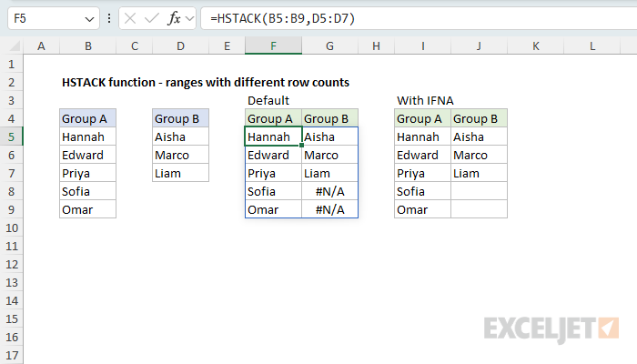
Task: Select row 10 header
Action: tap(11, 227)
